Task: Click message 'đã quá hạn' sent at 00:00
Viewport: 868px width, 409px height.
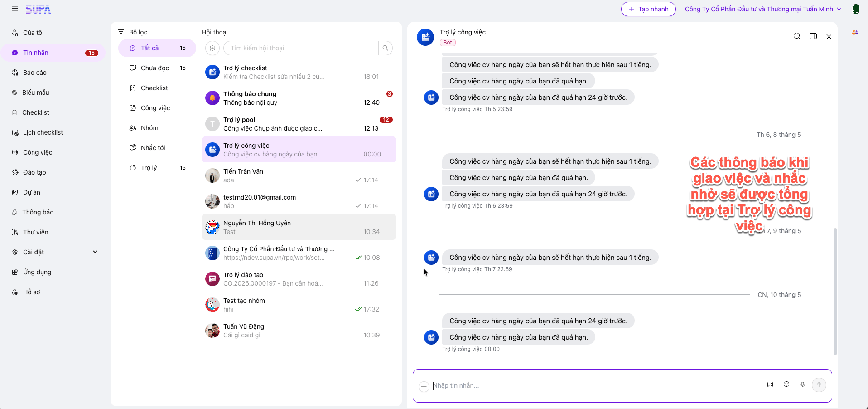Action: 519,337
